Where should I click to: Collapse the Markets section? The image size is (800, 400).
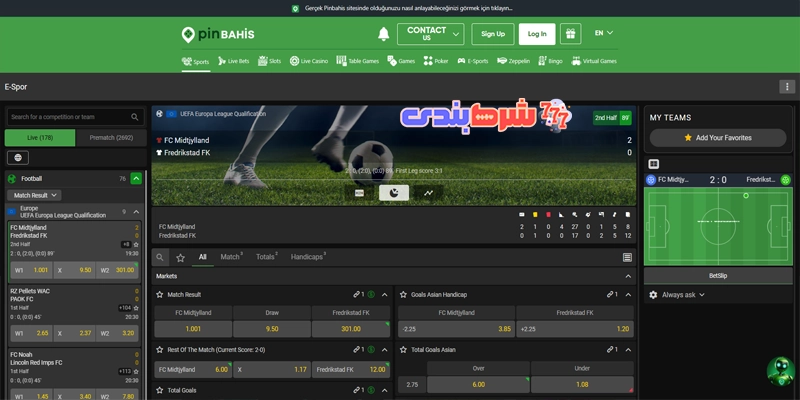point(628,276)
